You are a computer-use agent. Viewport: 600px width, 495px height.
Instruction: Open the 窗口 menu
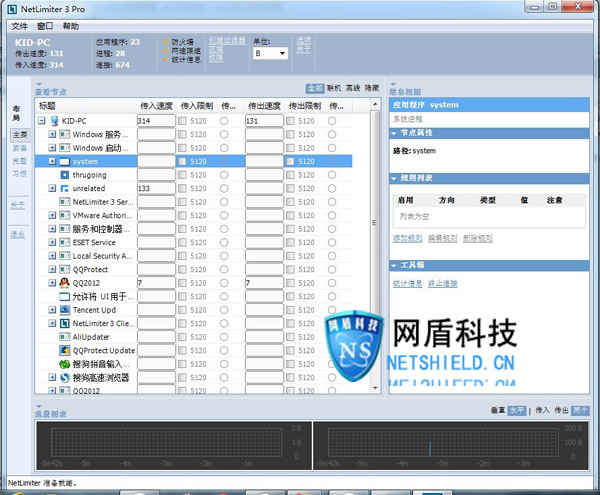pos(45,26)
